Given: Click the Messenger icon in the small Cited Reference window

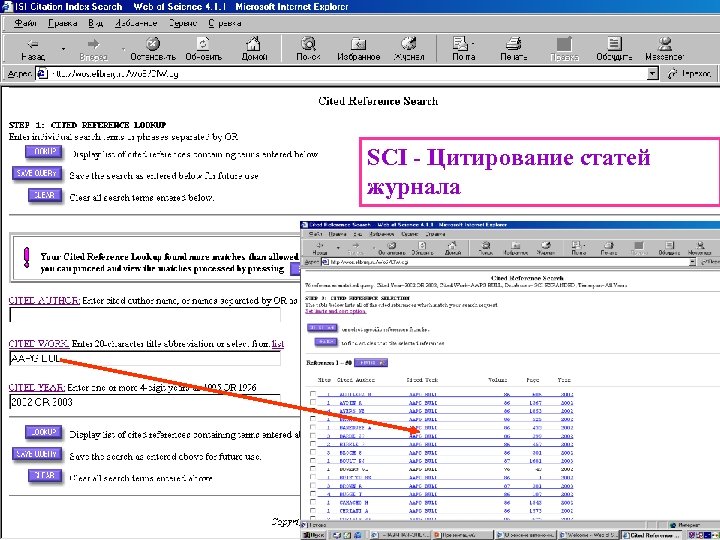Looking at the screenshot, I should click(x=699, y=246).
